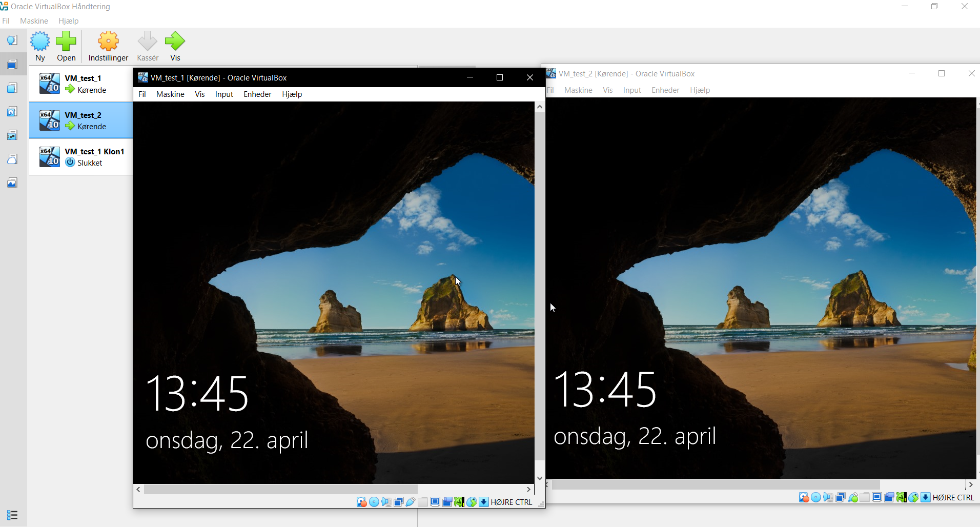Image resolution: width=980 pixels, height=527 pixels.
Task: Click display indicator in VM_test_1 status bar
Action: click(x=435, y=502)
